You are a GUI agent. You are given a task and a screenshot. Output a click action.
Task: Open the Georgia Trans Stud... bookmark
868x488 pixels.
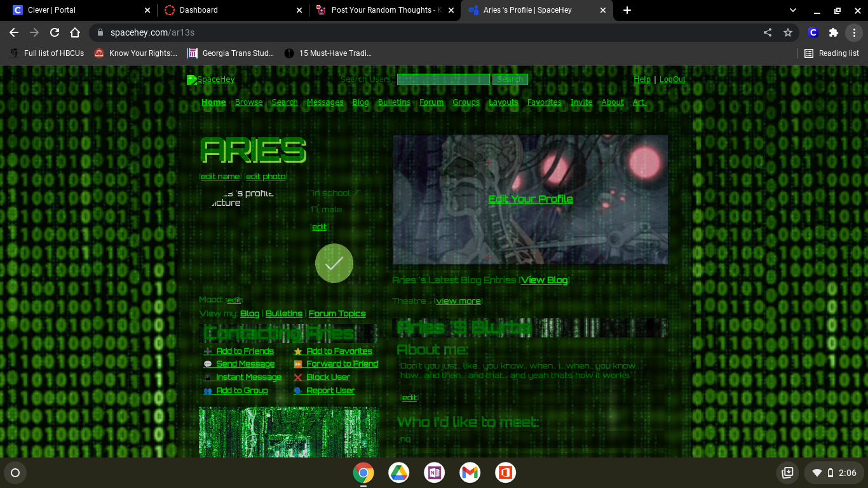click(x=231, y=53)
